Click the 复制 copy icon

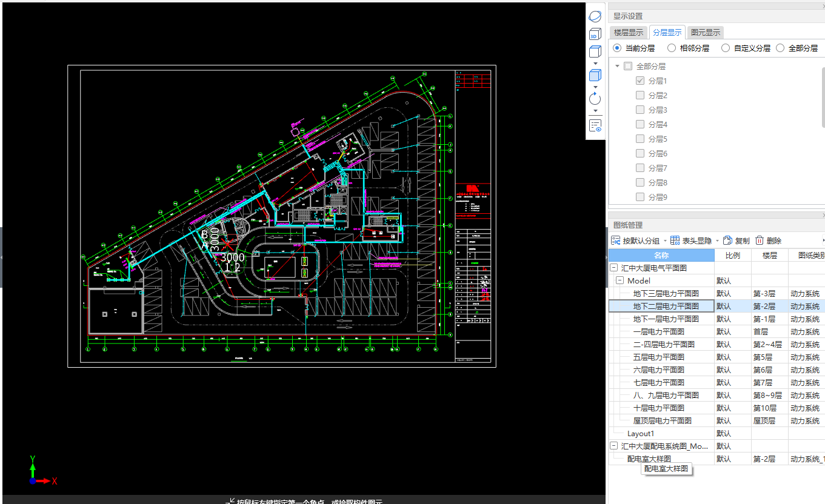(728, 240)
